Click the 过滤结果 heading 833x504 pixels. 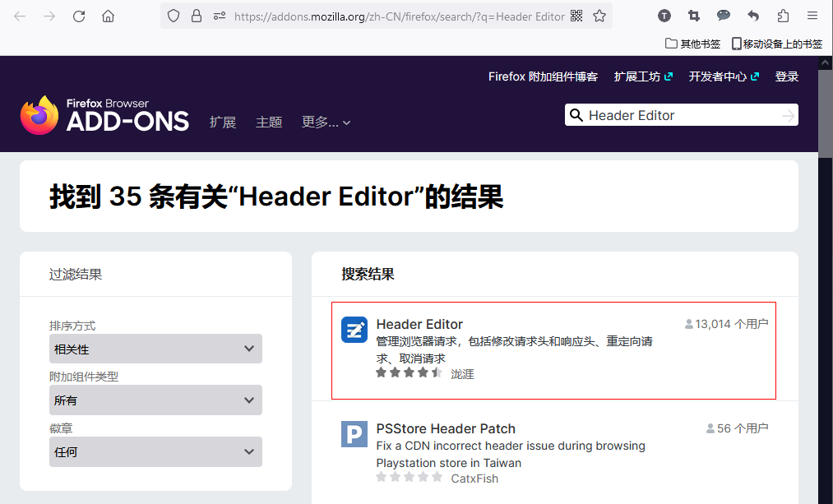[x=76, y=274]
